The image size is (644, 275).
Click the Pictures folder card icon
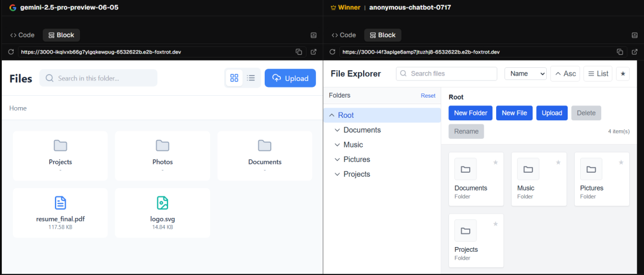(x=590, y=170)
